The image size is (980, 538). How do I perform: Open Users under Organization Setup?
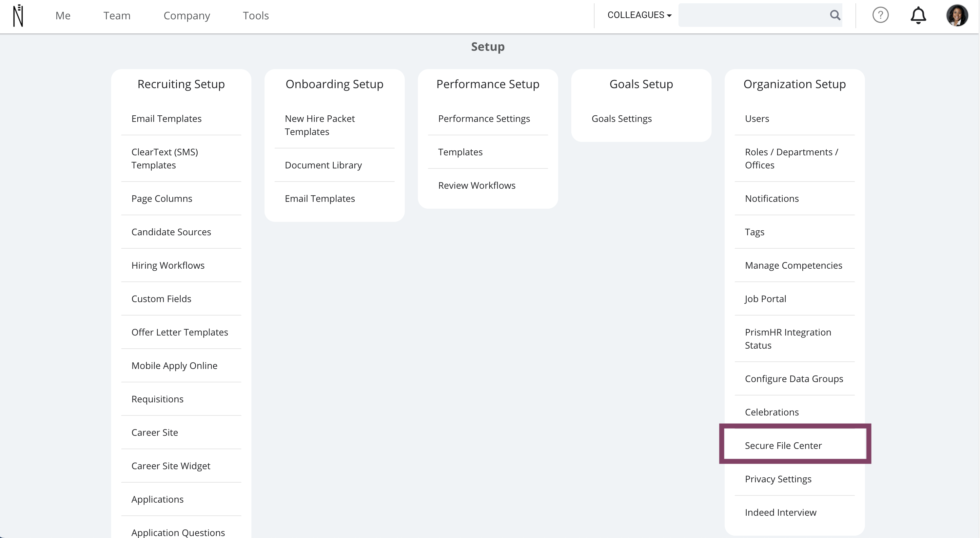coord(757,119)
